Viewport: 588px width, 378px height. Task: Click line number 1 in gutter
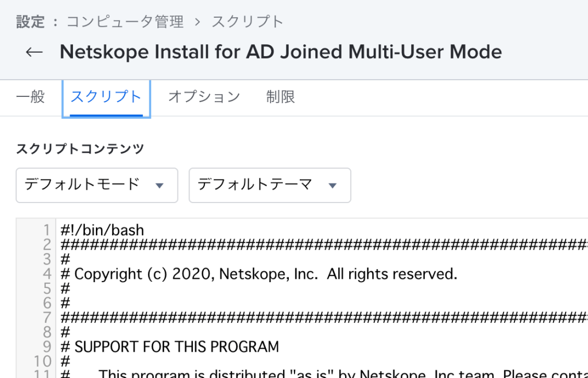47,230
